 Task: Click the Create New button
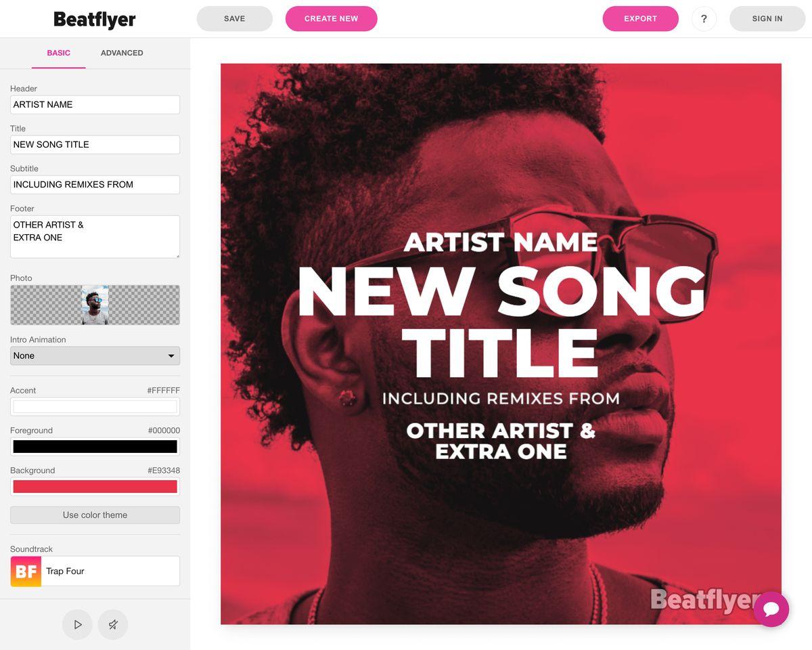332,19
